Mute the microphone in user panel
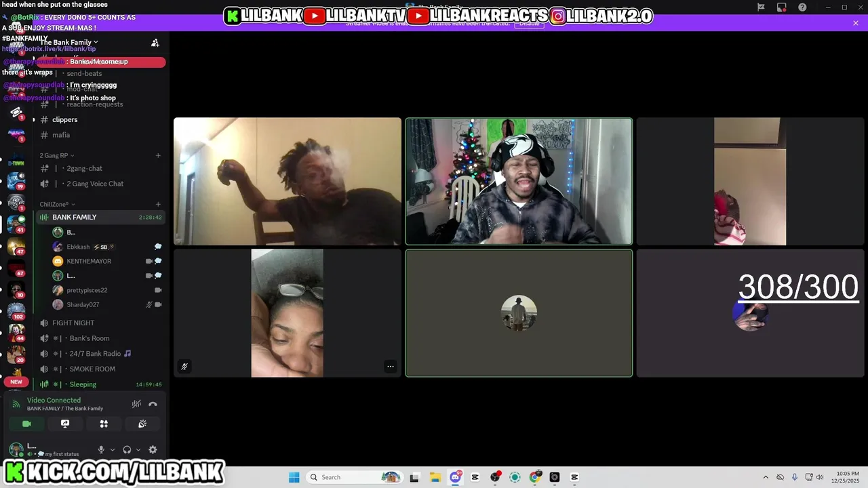This screenshot has width=868, height=488. pyautogui.click(x=101, y=449)
